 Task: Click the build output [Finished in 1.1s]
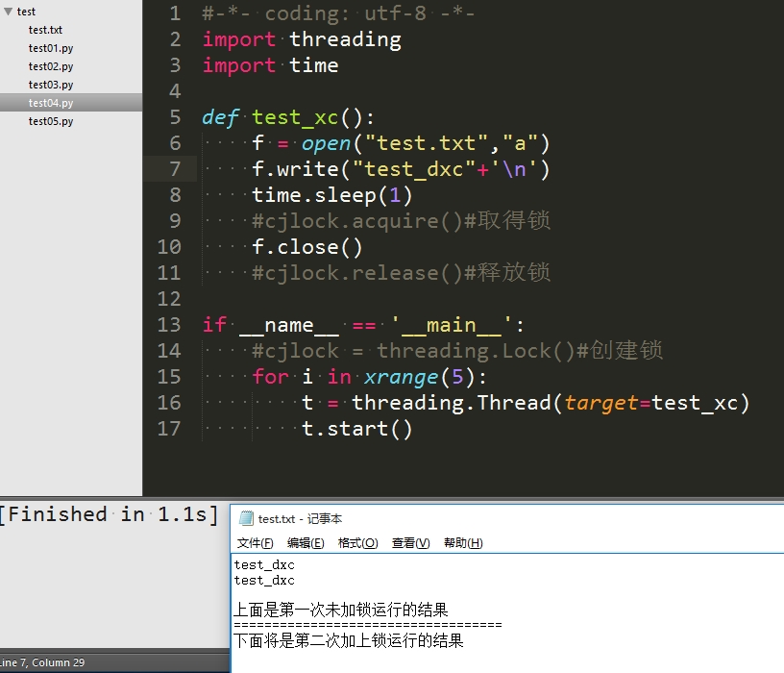tap(109, 514)
